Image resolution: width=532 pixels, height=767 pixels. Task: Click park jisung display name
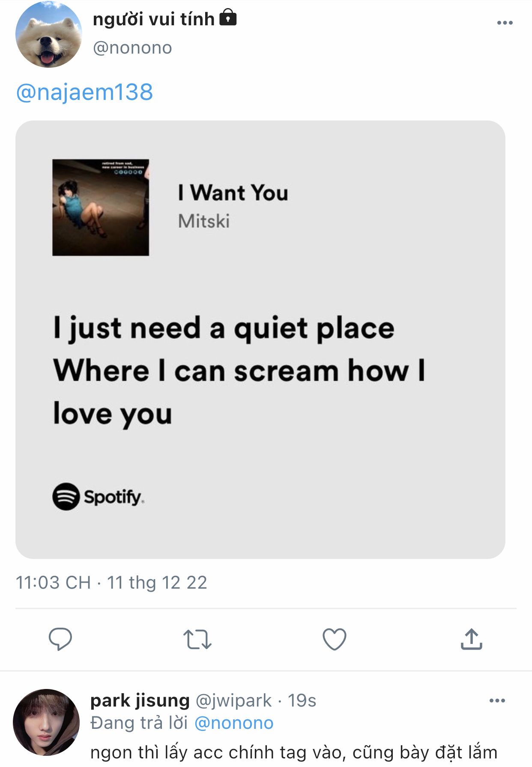(x=140, y=701)
